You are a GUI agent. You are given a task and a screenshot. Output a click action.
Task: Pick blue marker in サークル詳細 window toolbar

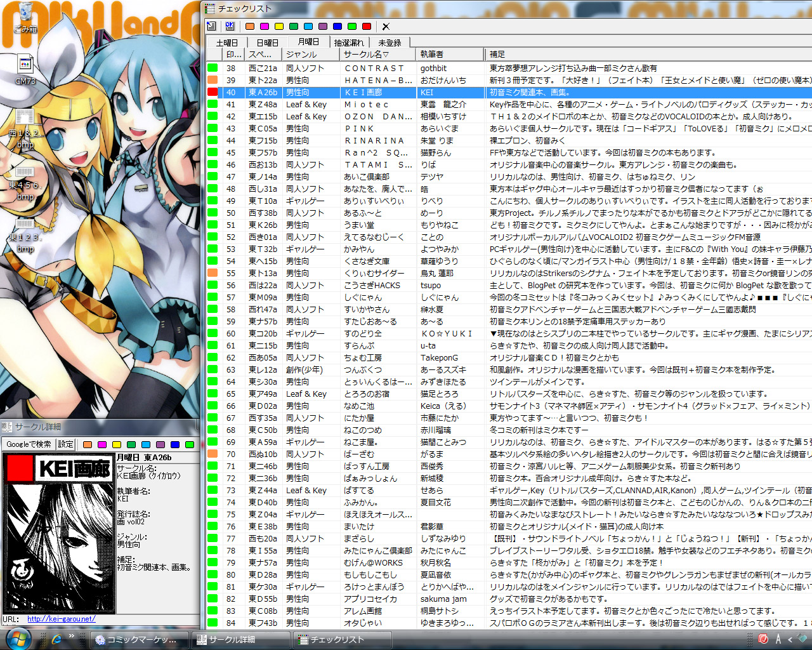(175, 444)
